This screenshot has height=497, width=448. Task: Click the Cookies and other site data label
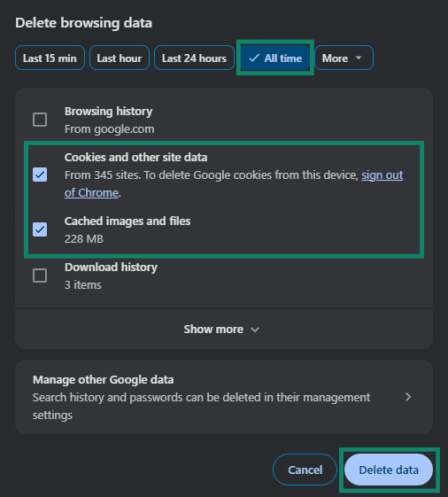click(x=136, y=158)
